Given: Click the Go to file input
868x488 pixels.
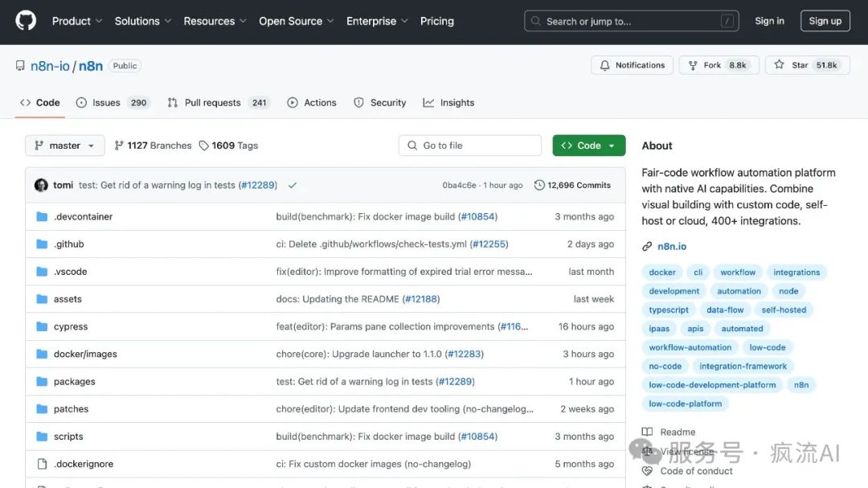Looking at the screenshot, I should 470,146.
